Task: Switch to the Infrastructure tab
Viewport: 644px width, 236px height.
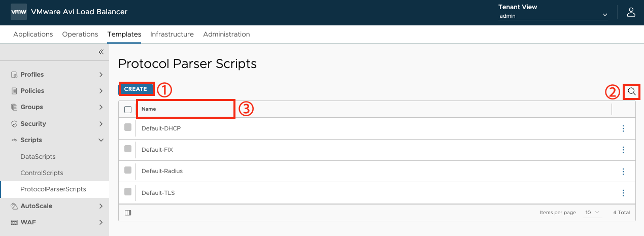Action: [x=172, y=35]
